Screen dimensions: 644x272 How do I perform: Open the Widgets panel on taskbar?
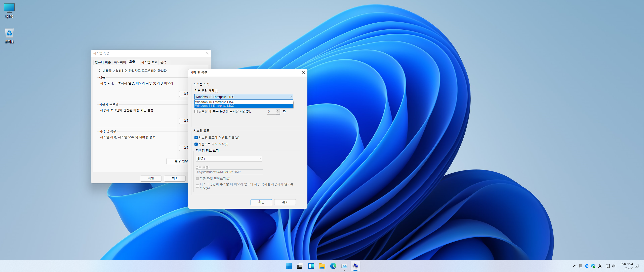pos(311,266)
